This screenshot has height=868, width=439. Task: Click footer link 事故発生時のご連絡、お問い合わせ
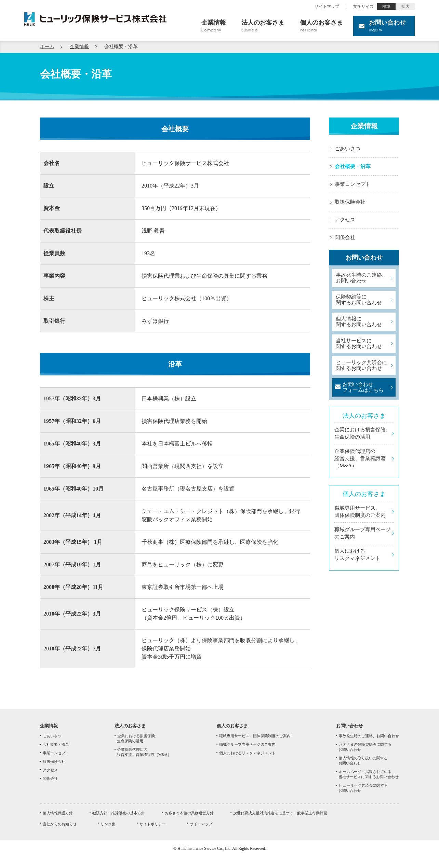coord(369,736)
